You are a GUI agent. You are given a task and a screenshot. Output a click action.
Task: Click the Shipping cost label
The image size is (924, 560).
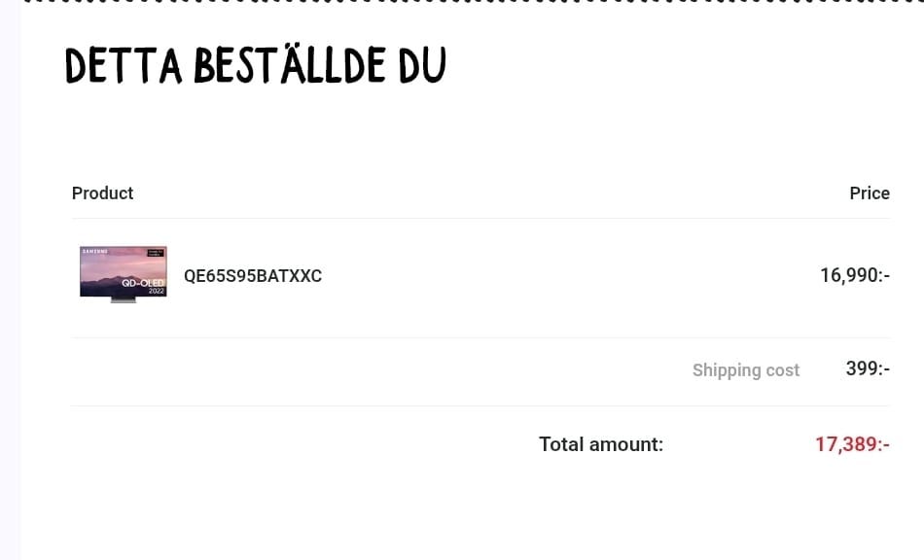pyautogui.click(x=745, y=370)
